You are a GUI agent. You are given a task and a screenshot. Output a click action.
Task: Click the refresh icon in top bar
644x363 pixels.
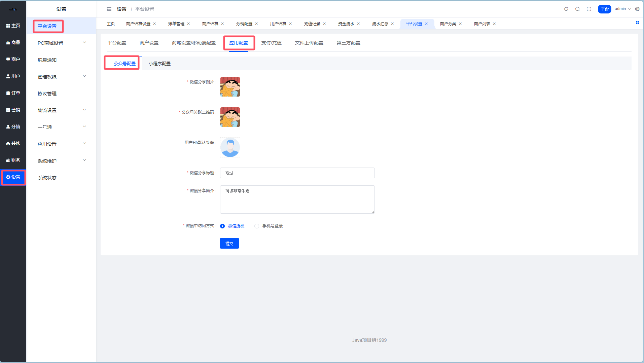[x=566, y=9]
